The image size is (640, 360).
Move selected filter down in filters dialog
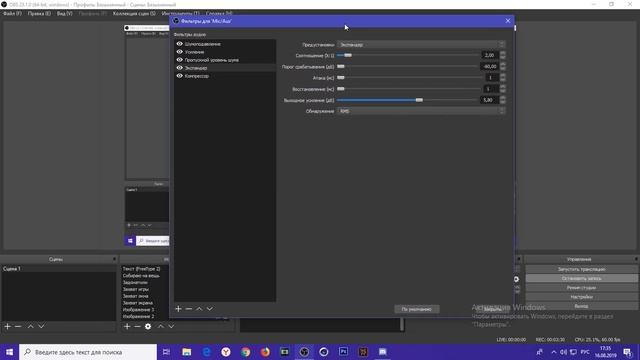[x=209, y=309]
